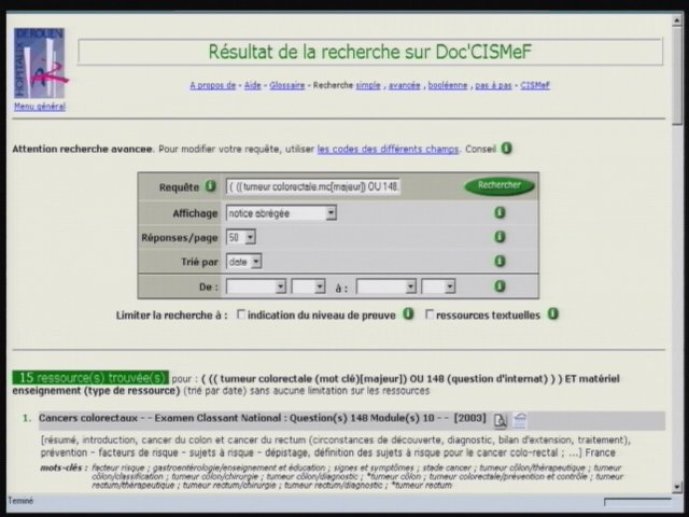Click info icon after ressources textuelles
The height and width of the screenshot is (517, 689).
coord(553,314)
